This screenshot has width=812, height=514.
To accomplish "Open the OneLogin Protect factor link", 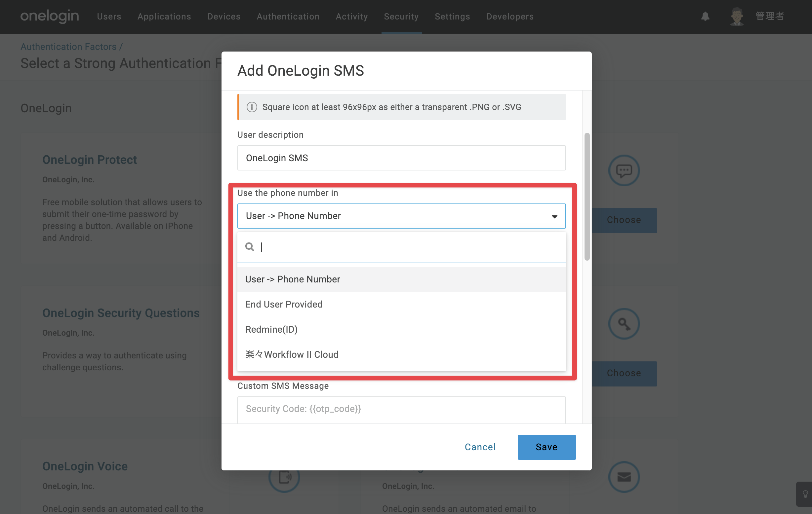I will click(89, 160).
